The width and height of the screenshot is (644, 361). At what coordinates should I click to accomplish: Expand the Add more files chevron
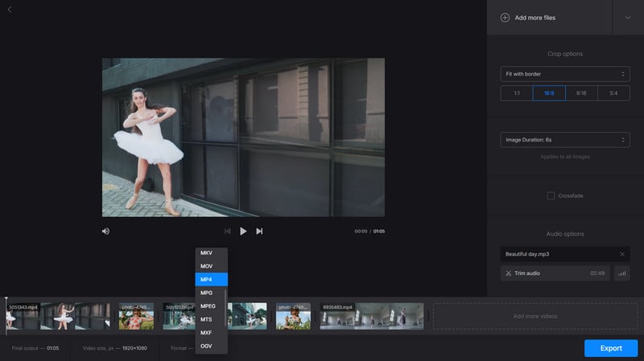pyautogui.click(x=628, y=18)
